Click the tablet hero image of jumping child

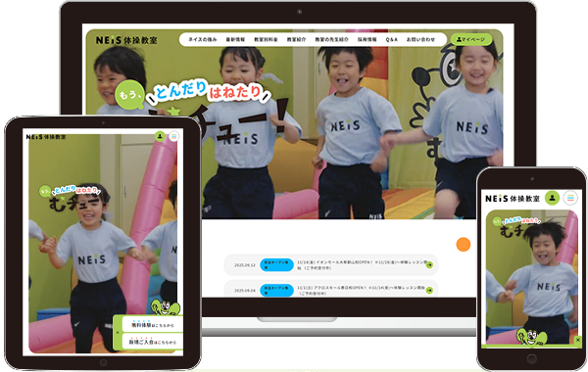pyautogui.click(x=103, y=244)
